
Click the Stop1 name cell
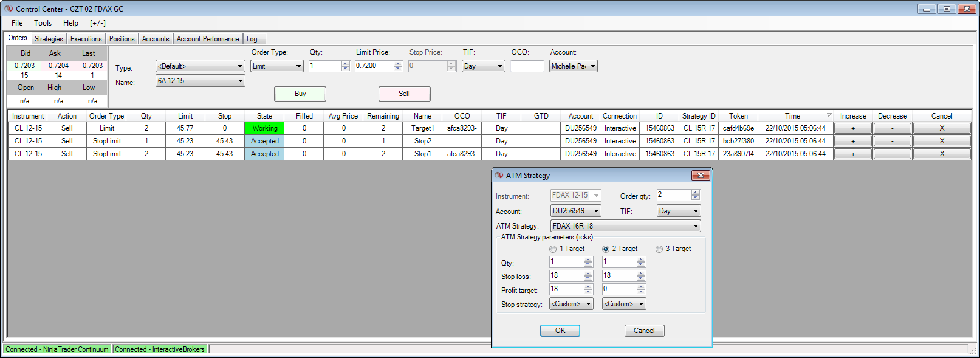pyautogui.click(x=422, y=154)
